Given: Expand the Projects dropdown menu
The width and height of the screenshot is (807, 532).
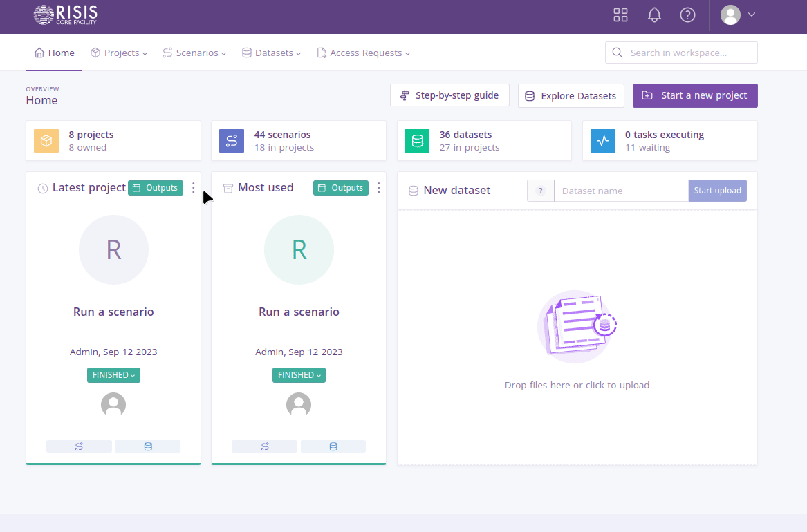Looking at the screenshot, I should tap(119, 53).
